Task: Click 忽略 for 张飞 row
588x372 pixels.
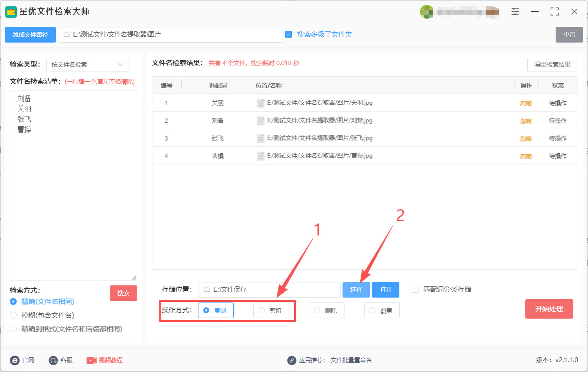Action: 526,139
